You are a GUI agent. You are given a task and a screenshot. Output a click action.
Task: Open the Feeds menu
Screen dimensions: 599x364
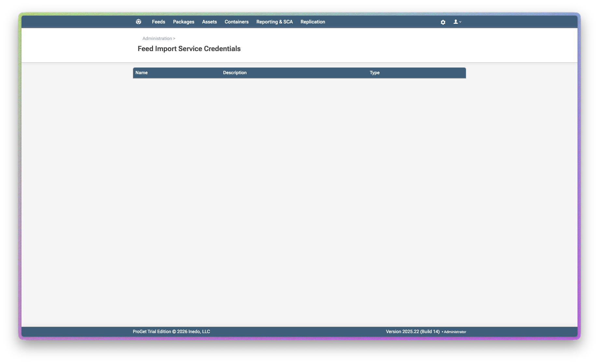coord(158,22)
